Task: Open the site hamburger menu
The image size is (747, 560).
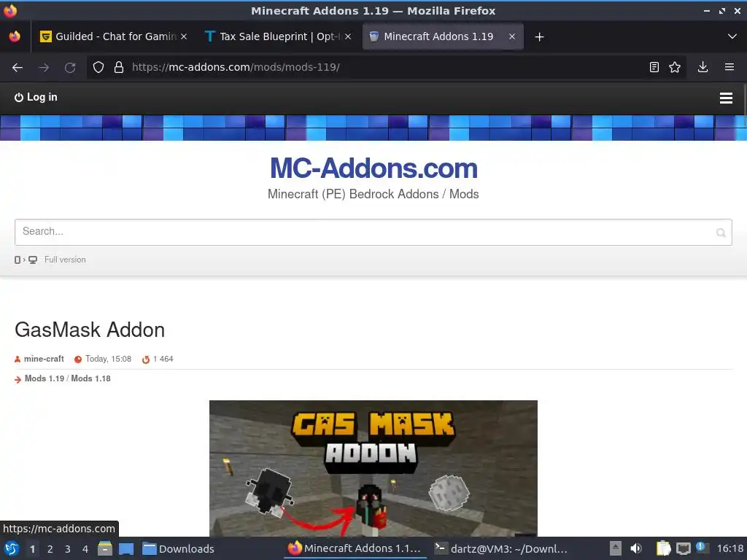Action: 726,98
